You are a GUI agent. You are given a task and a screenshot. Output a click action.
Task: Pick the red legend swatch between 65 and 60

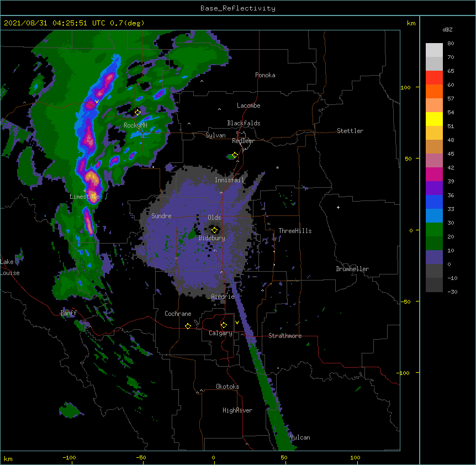[x=434, y=77]
